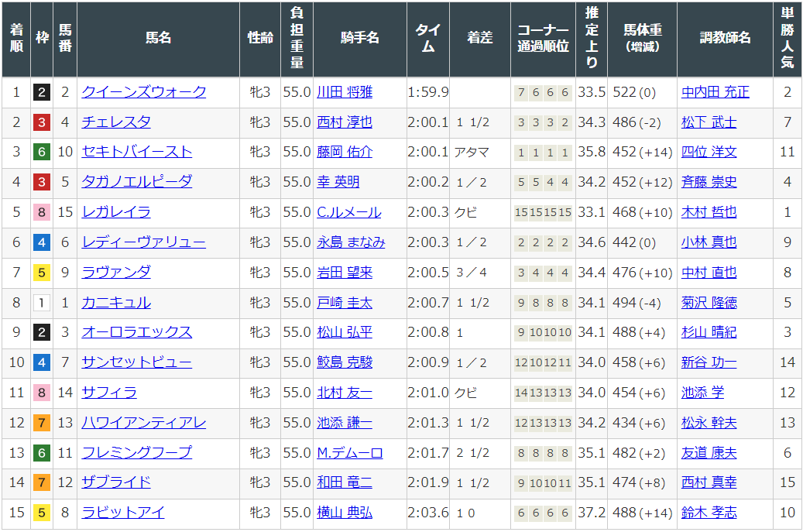Open horse link ラビットアイ
The height and width of the screenshot is (532, 803).
pos(123,513)
